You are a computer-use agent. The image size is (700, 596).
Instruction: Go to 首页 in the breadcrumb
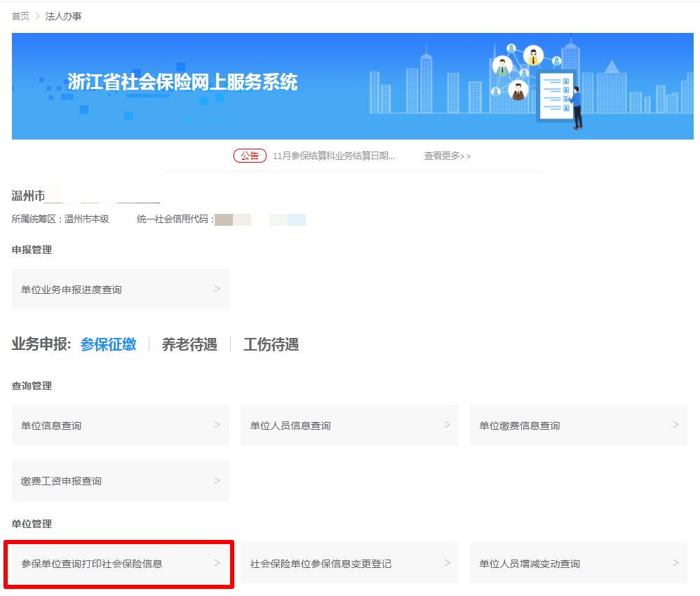(x=20, y=15)
